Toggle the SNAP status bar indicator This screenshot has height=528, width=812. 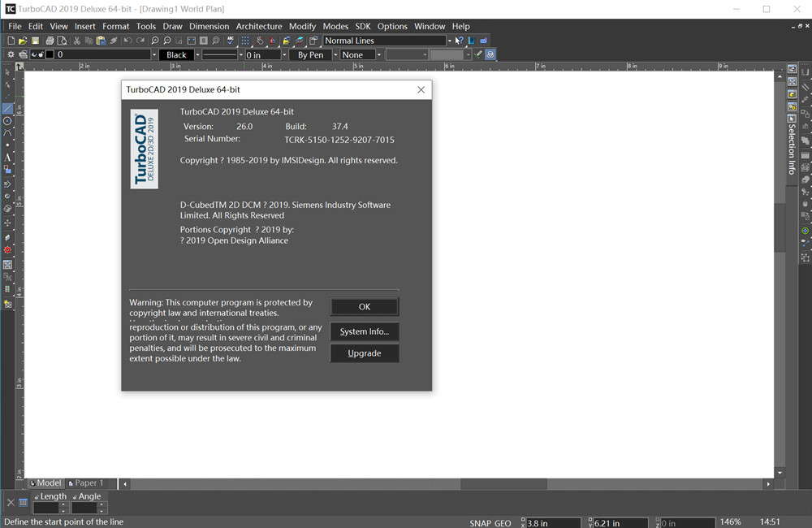point(480,523)
